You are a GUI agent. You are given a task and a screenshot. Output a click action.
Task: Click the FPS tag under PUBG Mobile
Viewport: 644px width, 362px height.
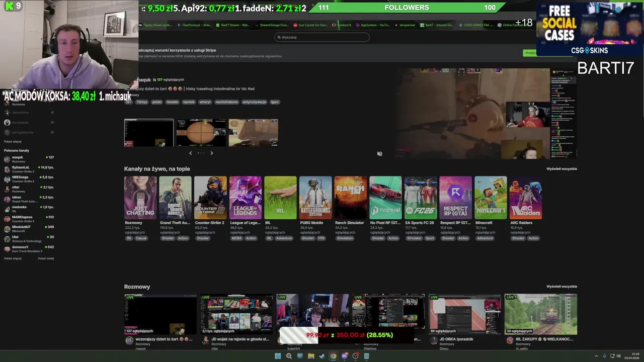click(321, 238)
